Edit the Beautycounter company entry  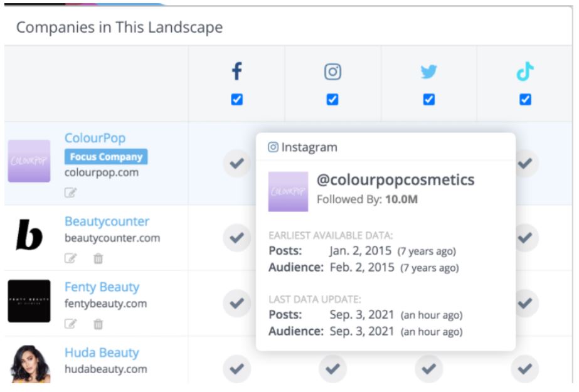click(71, 258)
